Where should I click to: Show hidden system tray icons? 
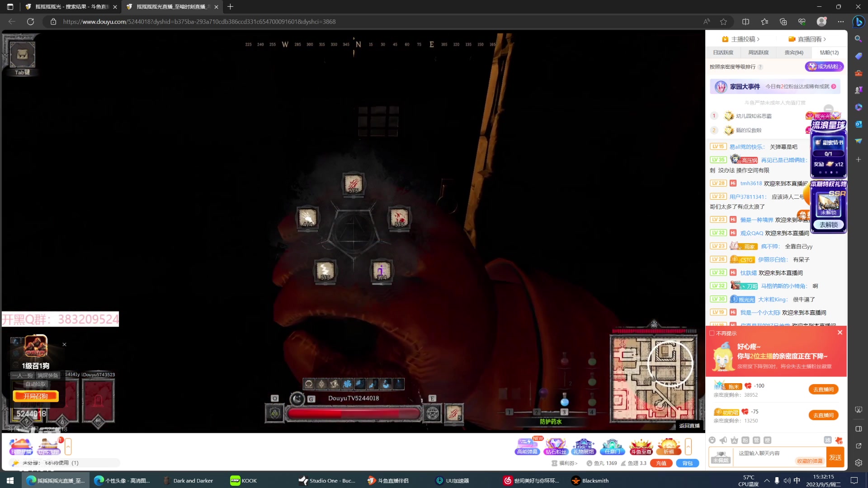click(767, 480)
